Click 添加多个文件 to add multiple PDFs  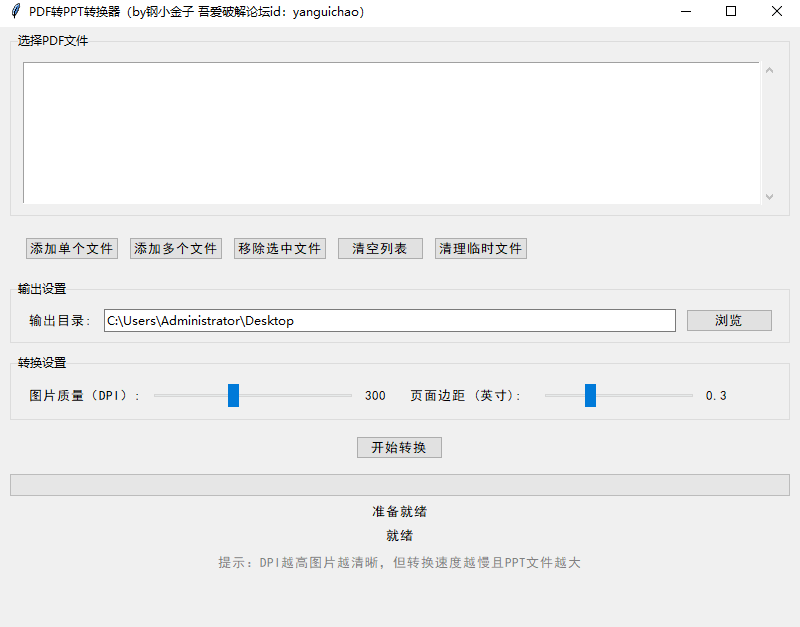point(175,248)
